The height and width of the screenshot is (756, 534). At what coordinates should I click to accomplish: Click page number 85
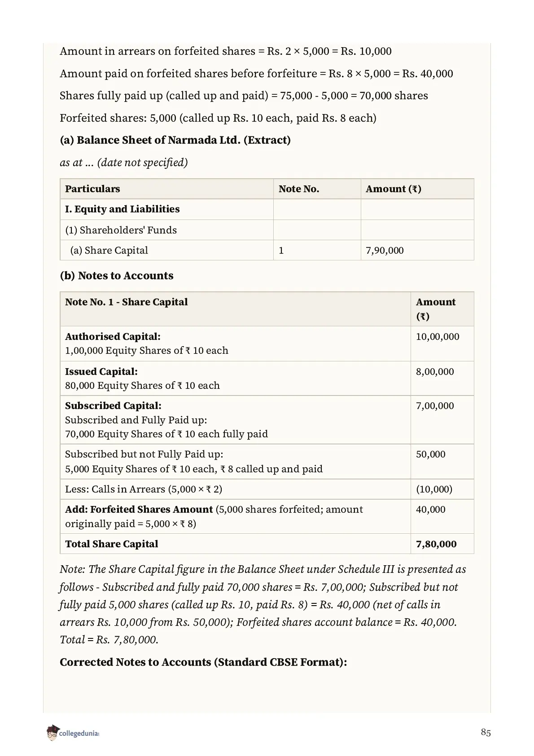coord(486,733)
